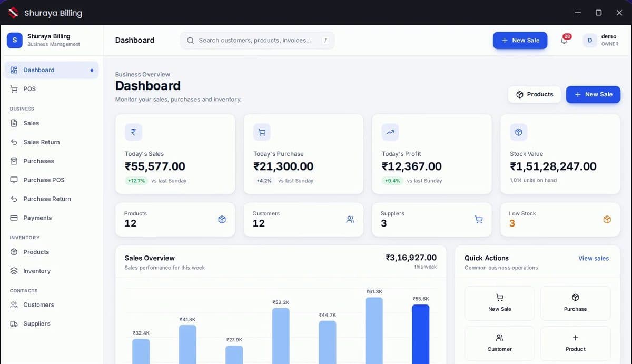Click the Payments card icon in sidebar
This screenshot has height=364, width=632.
[14, 218]
